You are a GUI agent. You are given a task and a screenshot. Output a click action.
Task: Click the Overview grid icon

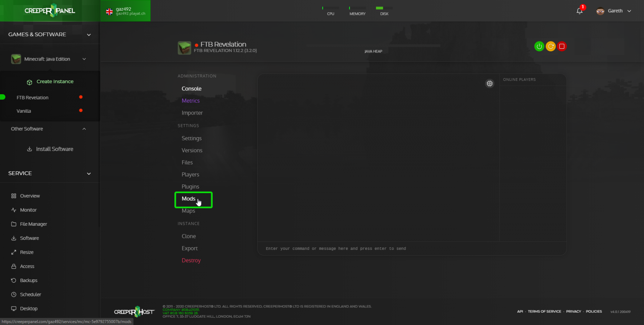tap(14, 196)
